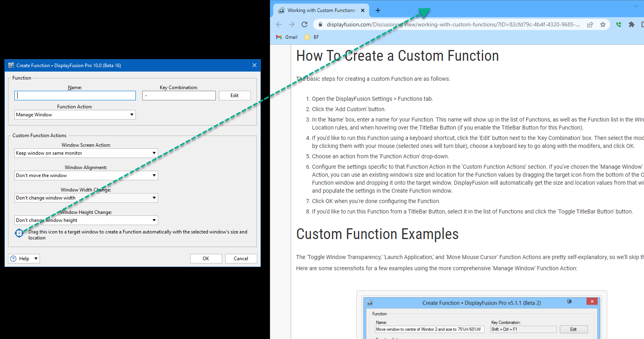The image size is (644, 339).
Task: Close the Working with Custom Functions tab
Action: (x=363, y=10)
